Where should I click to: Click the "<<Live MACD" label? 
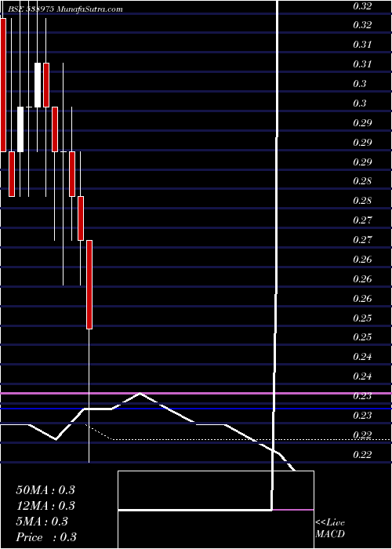coord(330,529)
